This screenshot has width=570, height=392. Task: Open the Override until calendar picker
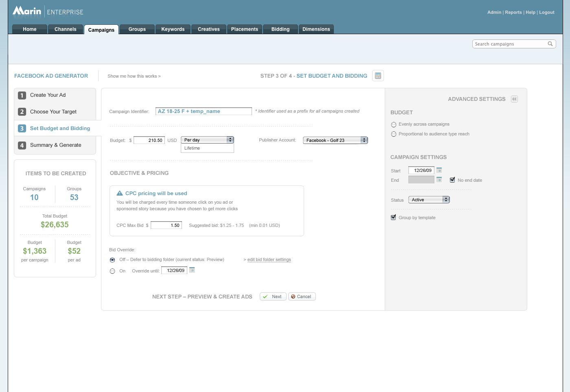192,270
